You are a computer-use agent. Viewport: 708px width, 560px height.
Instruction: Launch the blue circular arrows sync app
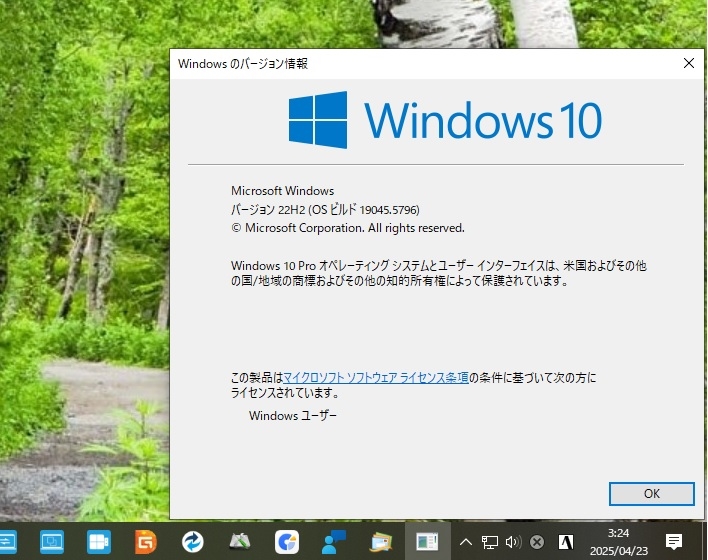(x=193, y=541)
